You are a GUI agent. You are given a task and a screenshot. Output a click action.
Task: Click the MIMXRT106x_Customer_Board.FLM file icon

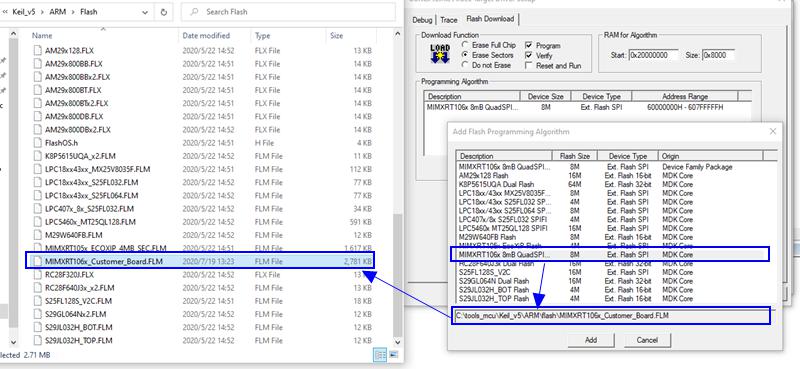pos(36,261)
